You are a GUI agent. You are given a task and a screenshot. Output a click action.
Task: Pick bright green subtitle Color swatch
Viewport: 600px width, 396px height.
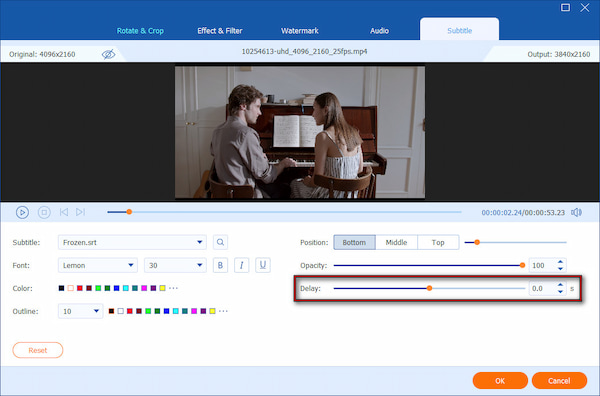pos(98,288)
